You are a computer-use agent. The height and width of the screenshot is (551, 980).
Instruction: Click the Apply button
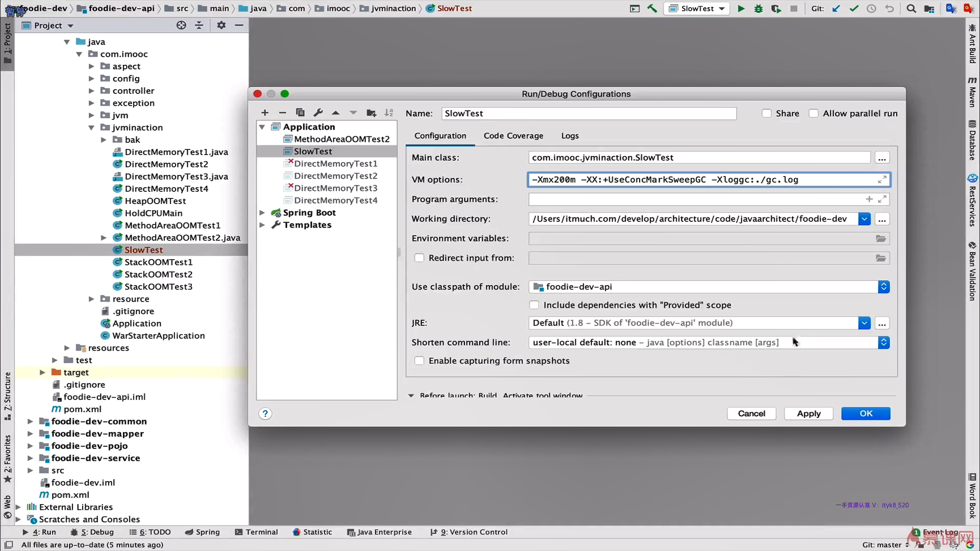pyautogui.click(x=808, y=414)
